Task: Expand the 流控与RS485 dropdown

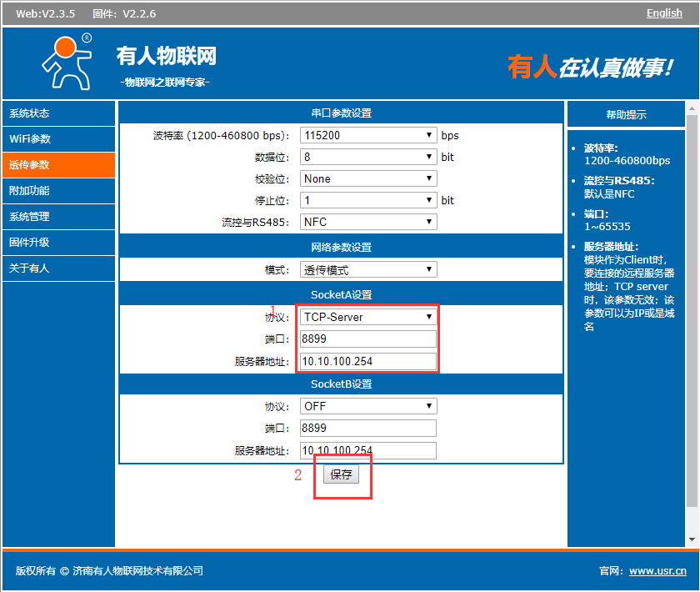Action: pyautogui.click(x=368, y=222)
